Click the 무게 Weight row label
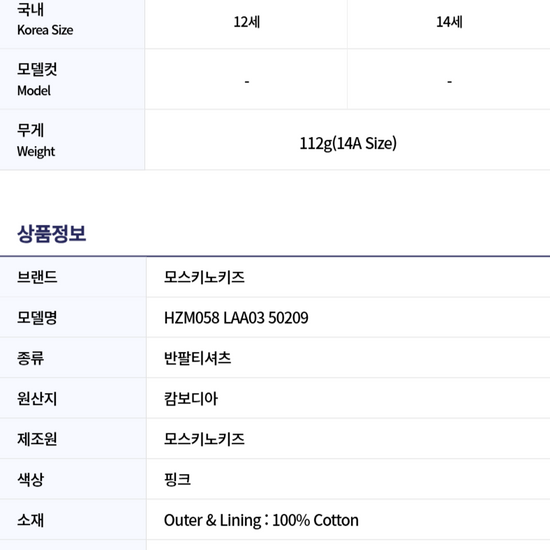This screenshot has width=550, height=550. tap(36, 140)
